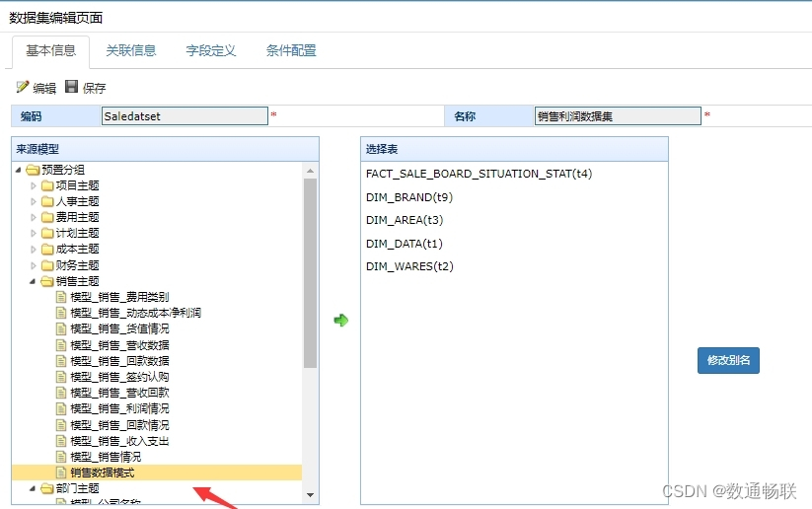Switch to the 字段定义 tab
The image size is (812, 509).
(x=211, y=50)
